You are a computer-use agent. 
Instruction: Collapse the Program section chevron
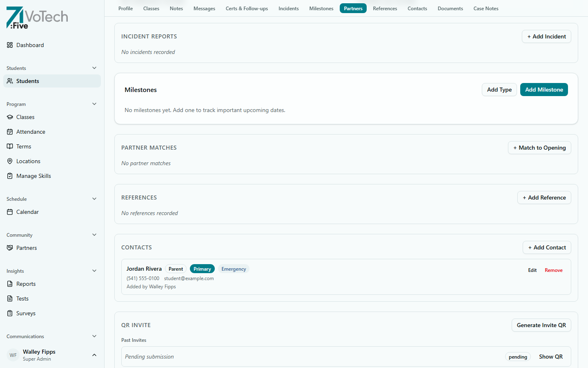(94, 103)
